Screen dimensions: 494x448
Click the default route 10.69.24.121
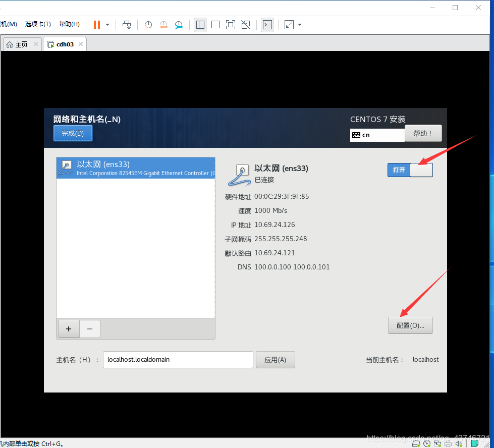tap(275, 253)
